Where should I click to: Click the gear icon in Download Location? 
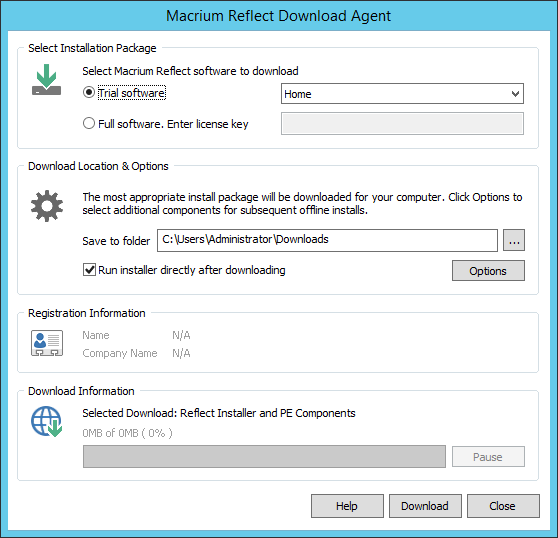point(47,206)
